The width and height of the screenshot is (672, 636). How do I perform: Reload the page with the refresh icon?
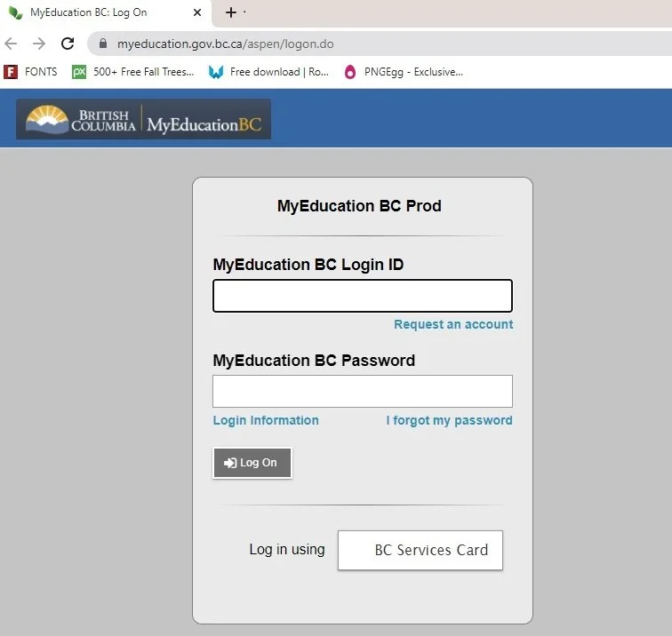(x=68, y=44)
